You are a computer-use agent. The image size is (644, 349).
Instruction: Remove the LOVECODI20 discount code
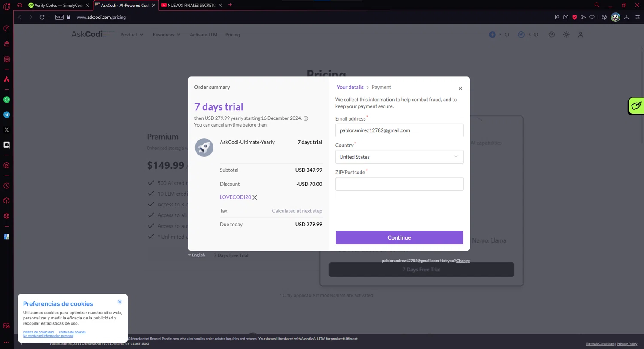[x=255, y=197]
